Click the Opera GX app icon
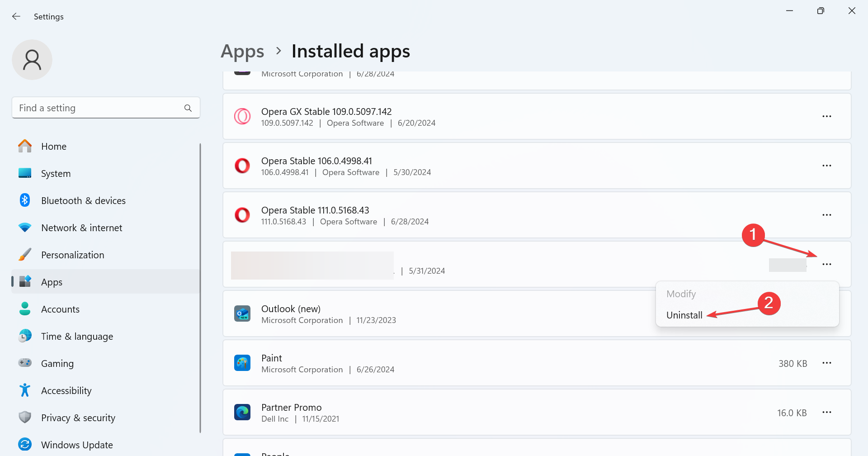Screen dimensions: 868x456 tap(242, 116)
